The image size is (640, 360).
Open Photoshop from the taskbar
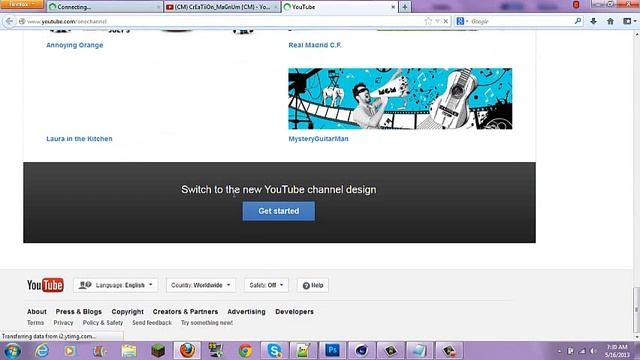coord(332,351)
